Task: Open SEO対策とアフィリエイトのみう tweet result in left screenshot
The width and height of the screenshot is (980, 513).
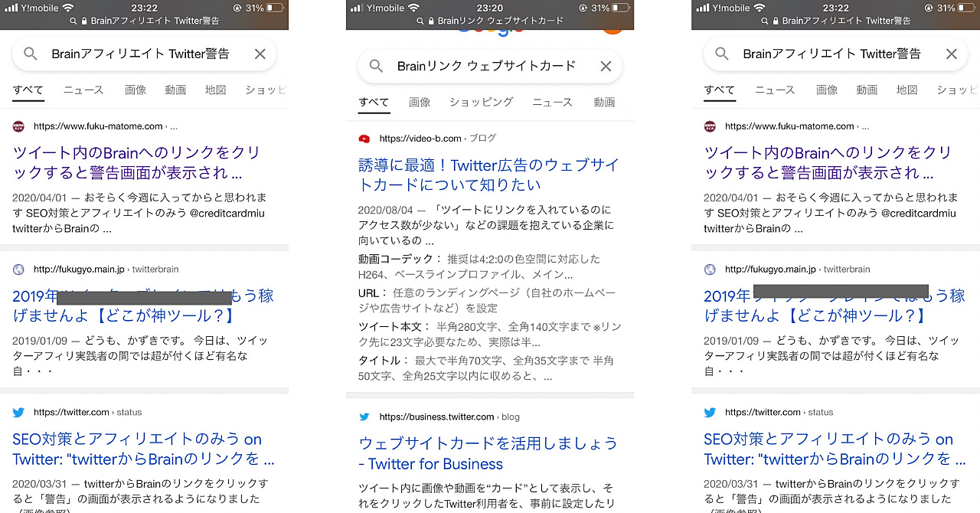Action: coord(143,449)
